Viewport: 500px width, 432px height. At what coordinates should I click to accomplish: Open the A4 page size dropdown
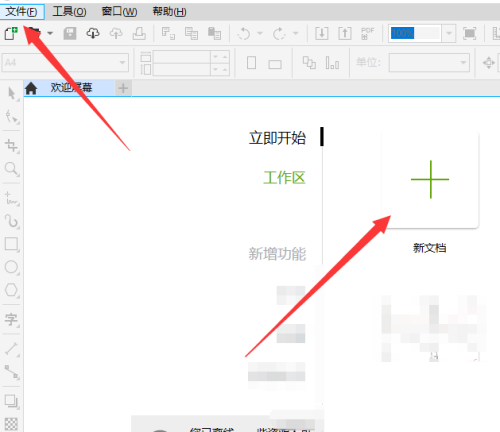tap(65, 63)
